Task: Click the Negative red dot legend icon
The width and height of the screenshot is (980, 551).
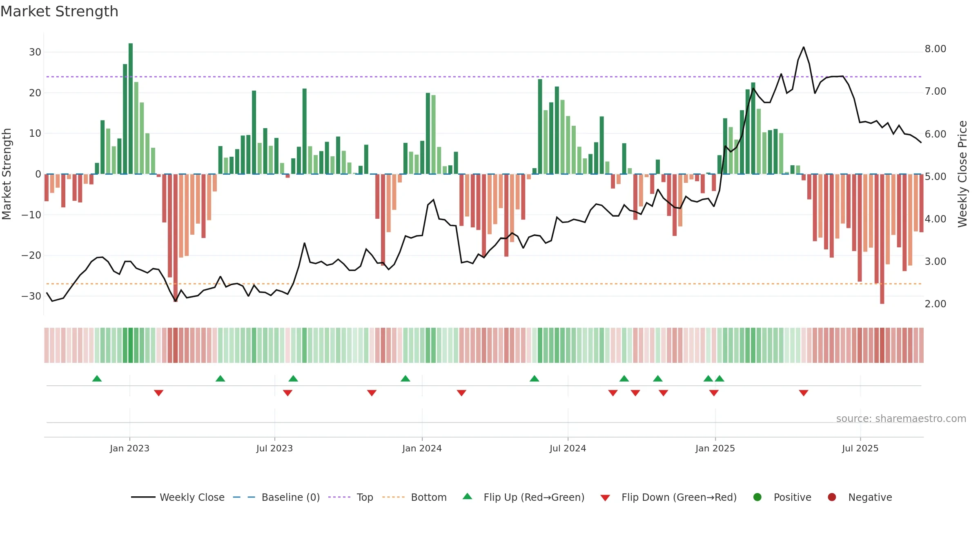Action: (832, 497)
